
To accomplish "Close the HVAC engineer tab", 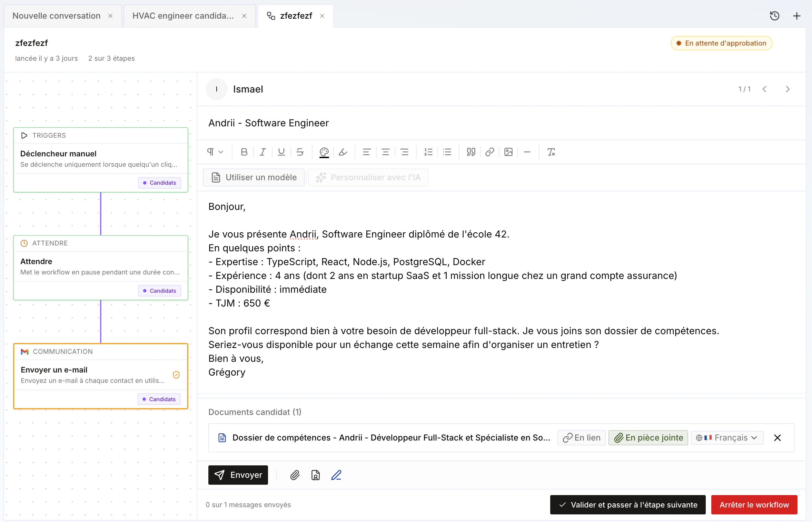I will (244, 16).
